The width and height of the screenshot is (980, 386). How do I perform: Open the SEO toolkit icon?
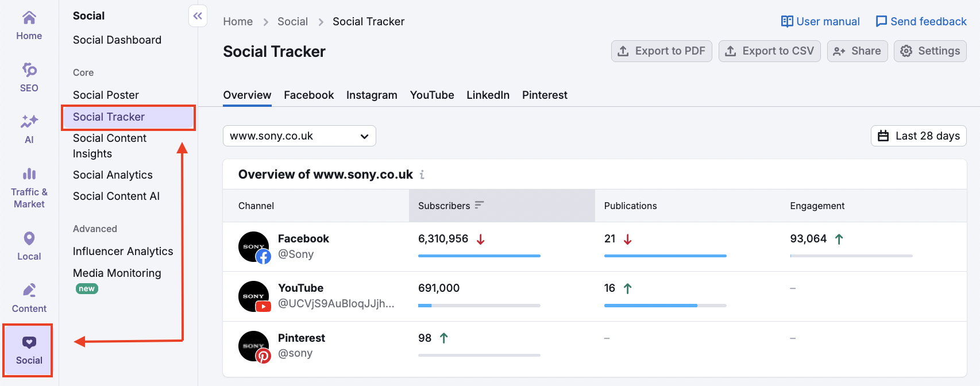[29, 78]
